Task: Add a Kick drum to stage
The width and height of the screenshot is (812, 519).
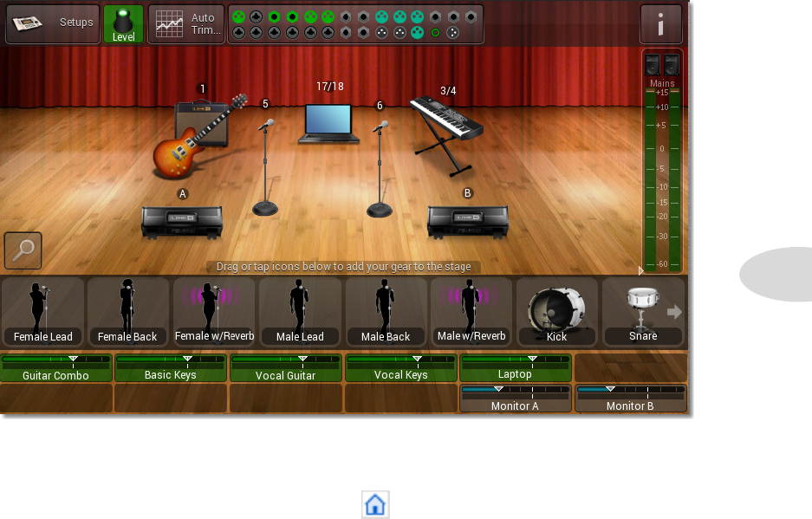Action: click(557, 312)
